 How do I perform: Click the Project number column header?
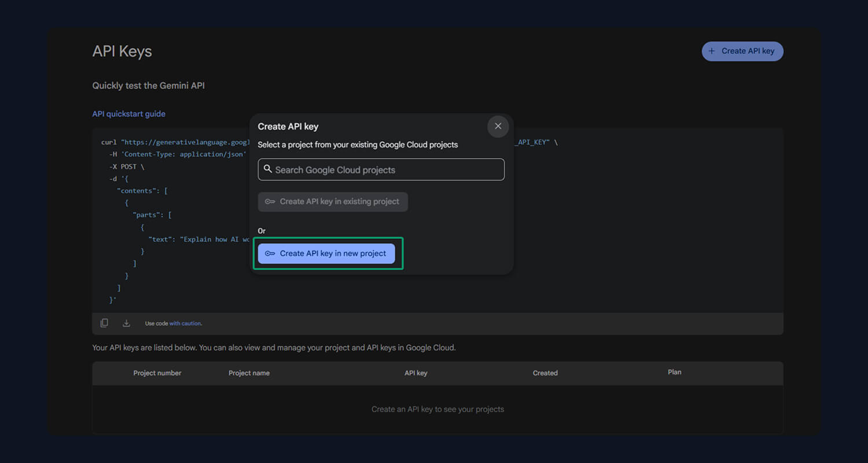tap(157, 373)
